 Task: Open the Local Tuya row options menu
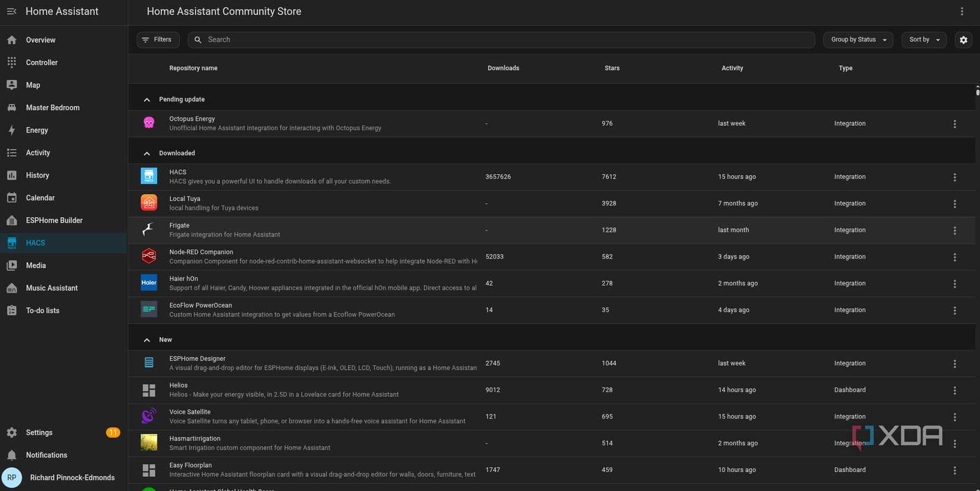[x=955, y=204]
